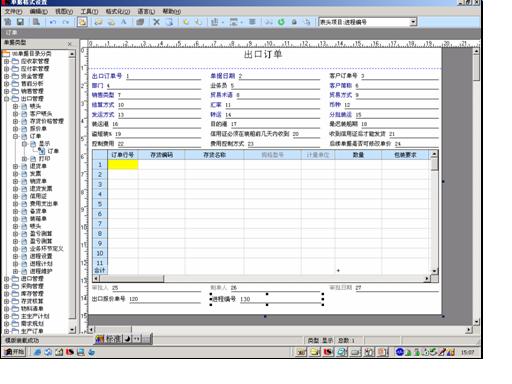Click the text-alignment lines toolbar icon

coord(252,22)
